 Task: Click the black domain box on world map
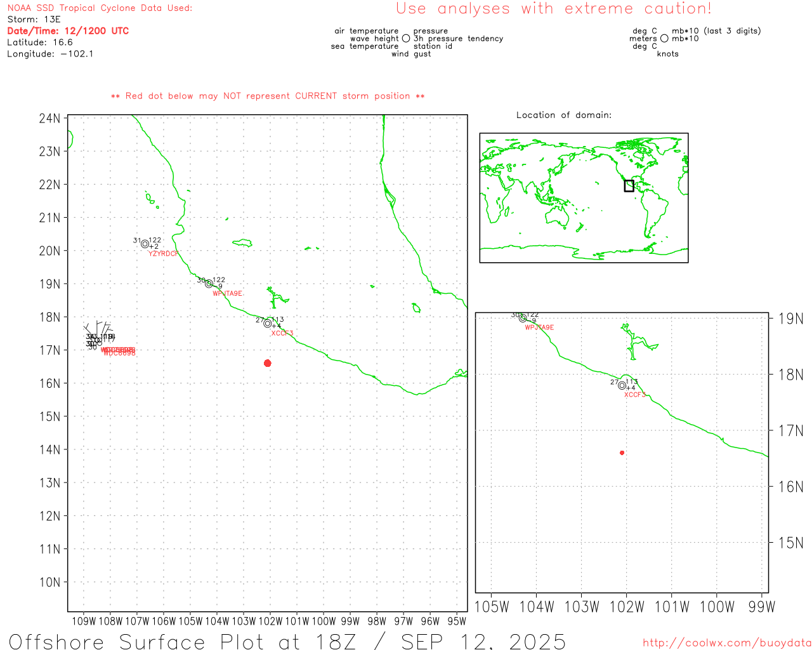coord(629,185)
